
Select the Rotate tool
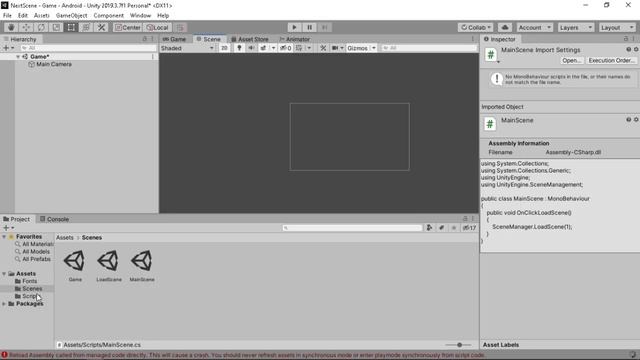tap(41, 27)
